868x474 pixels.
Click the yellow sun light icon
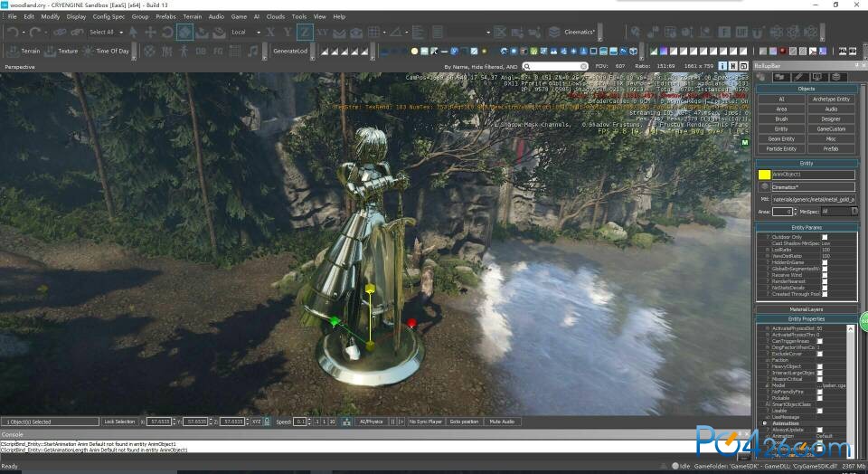point(414,51)
